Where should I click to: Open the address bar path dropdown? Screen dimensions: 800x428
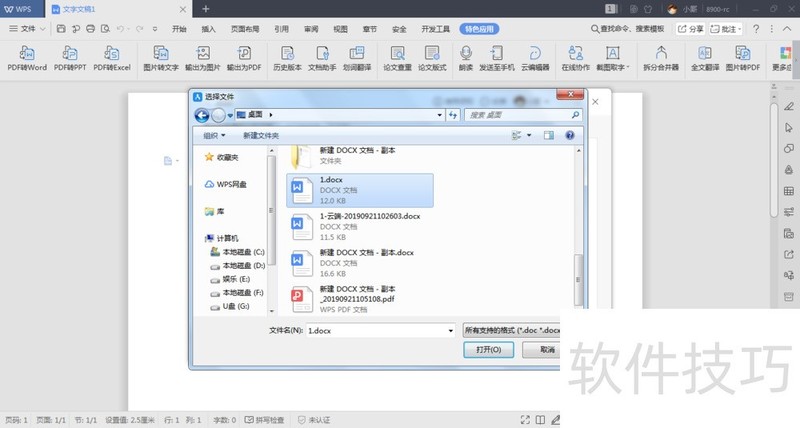tap(439, 115)
